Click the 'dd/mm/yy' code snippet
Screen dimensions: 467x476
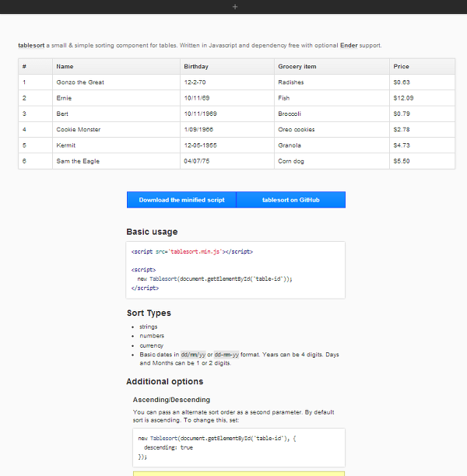193,355
